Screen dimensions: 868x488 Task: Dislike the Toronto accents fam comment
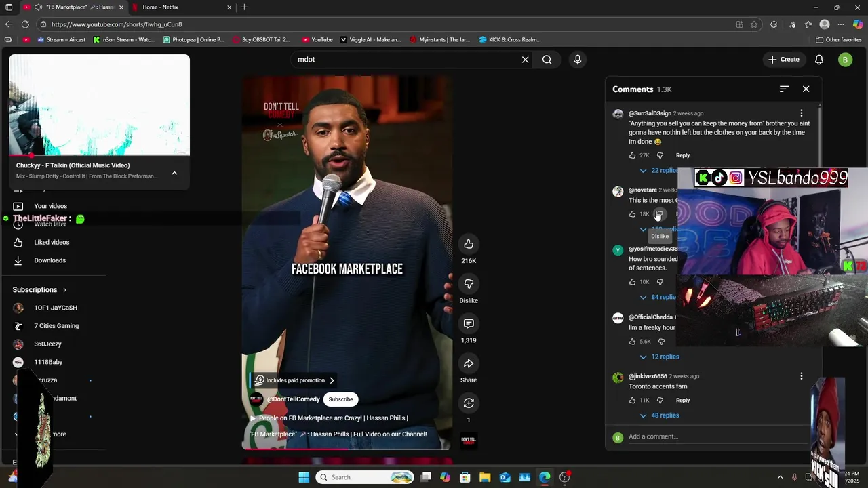point(660,401)
